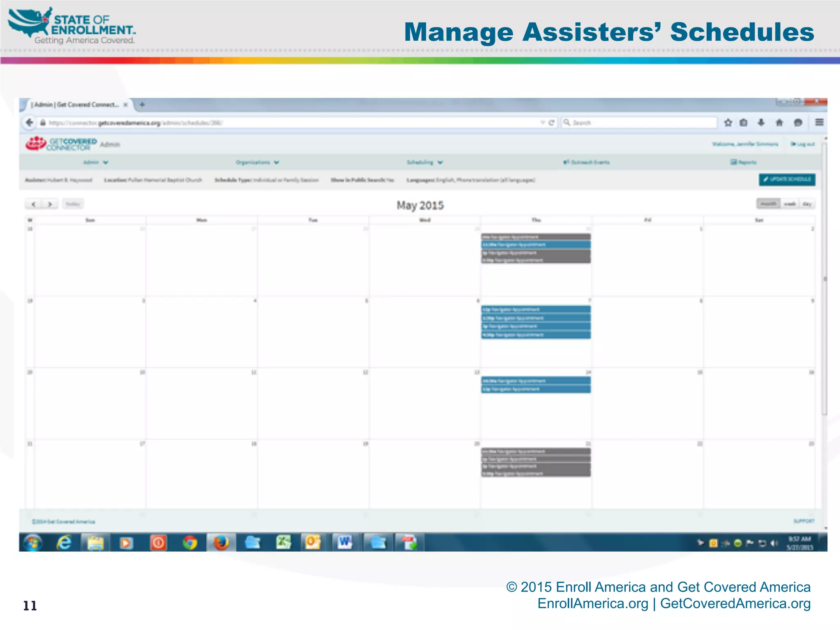Launch Google Chrome from taskbar

190,543
